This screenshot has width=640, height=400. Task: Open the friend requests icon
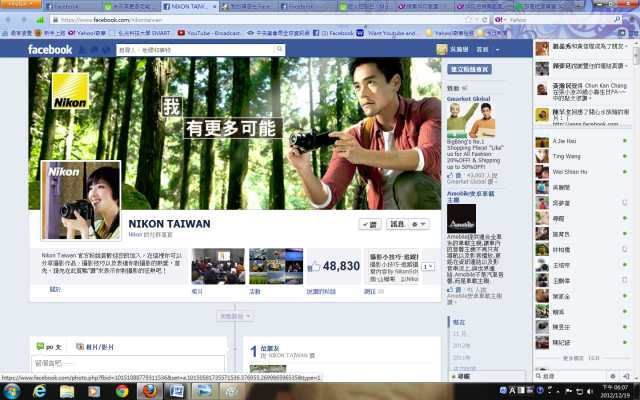coord(82,50)
